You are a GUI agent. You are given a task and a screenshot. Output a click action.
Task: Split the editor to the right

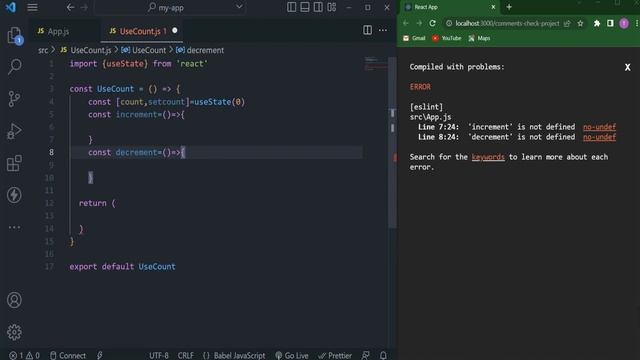[367, 30]
